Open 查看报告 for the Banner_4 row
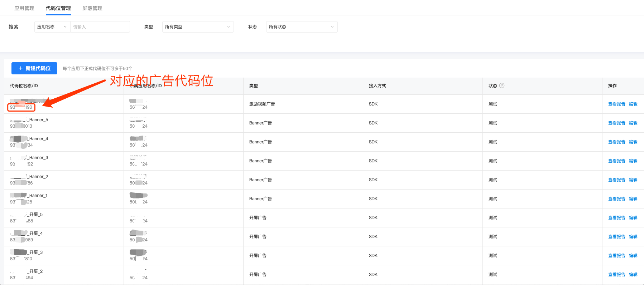 pyautogui.click(x=616, y=142)
